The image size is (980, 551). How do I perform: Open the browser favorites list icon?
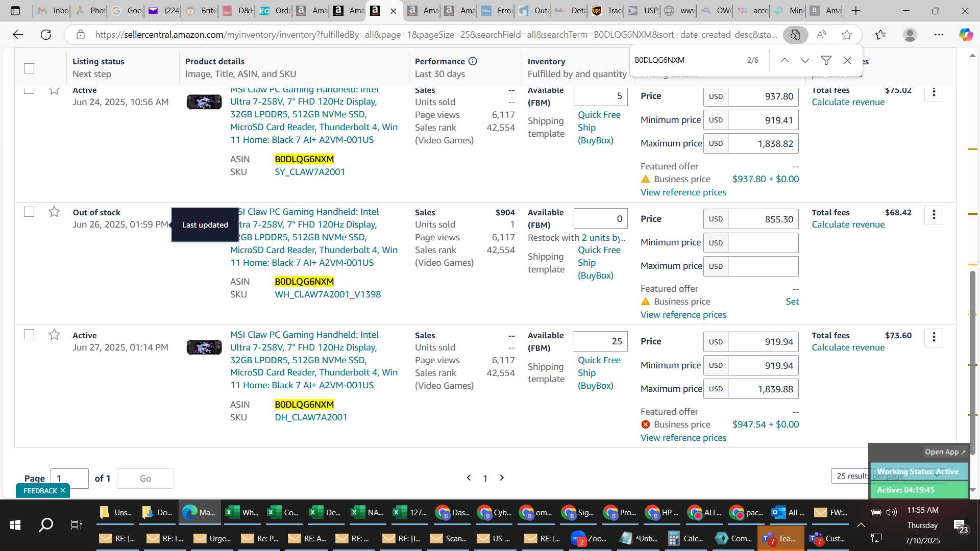pos(880,35)
